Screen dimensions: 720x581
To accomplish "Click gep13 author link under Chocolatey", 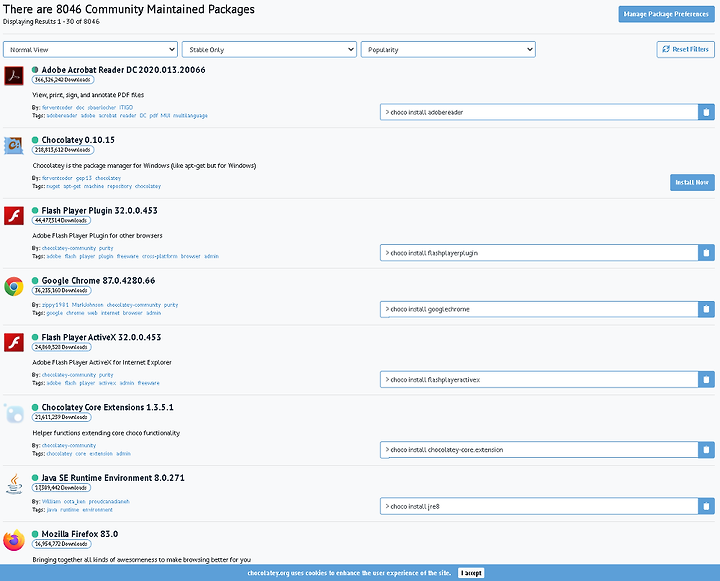I will (x=84, y=178).
